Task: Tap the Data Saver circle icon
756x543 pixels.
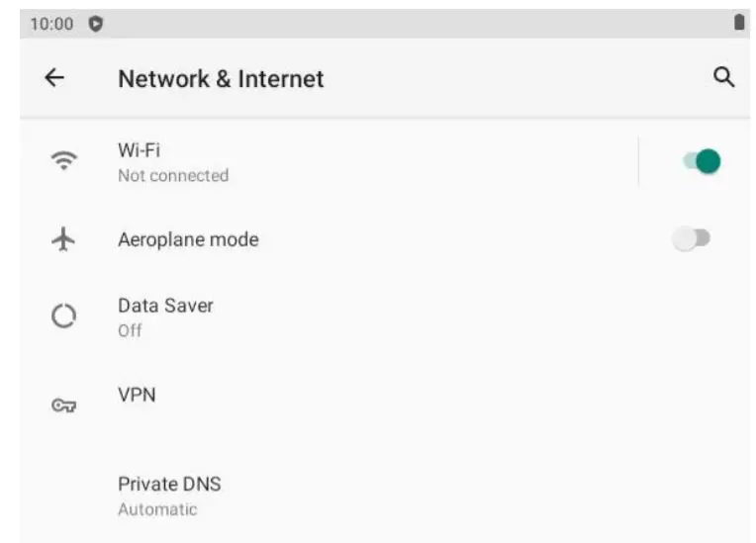Action: (x=63, y=317)
